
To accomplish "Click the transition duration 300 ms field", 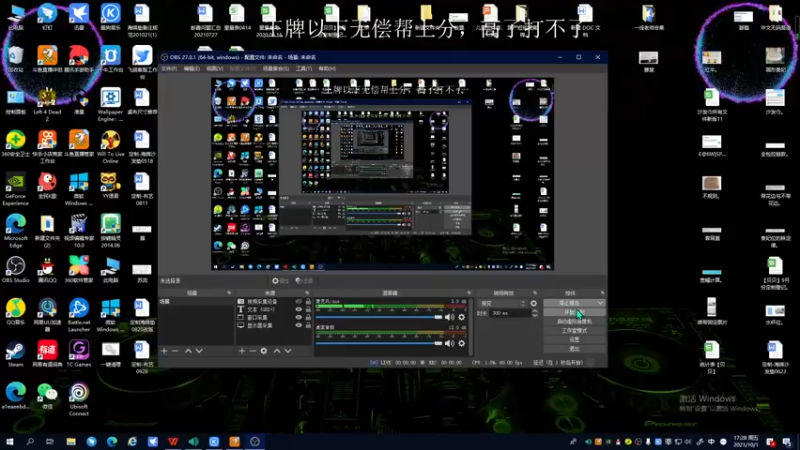I will coord(510,313).
